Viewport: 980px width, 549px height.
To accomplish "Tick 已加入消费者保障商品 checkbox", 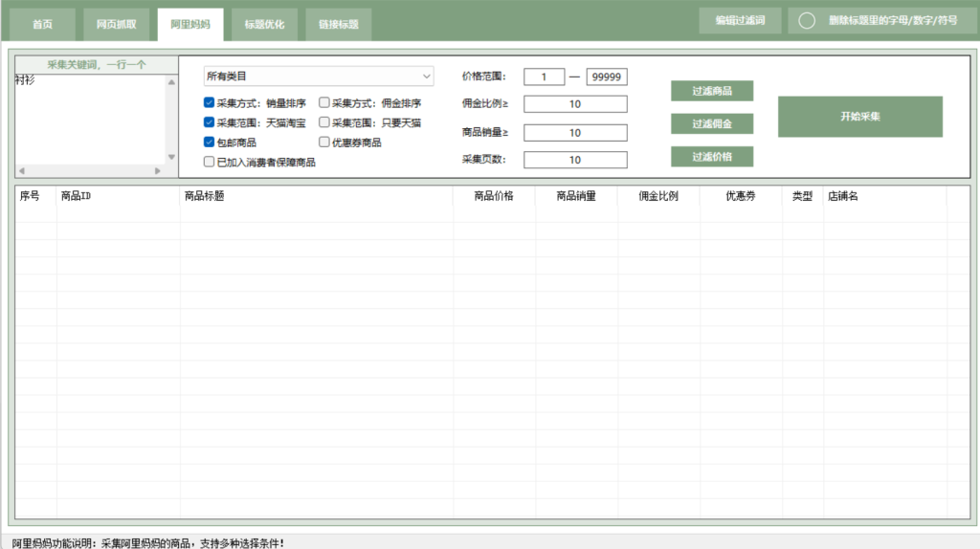I will click(x=210, y=163).
